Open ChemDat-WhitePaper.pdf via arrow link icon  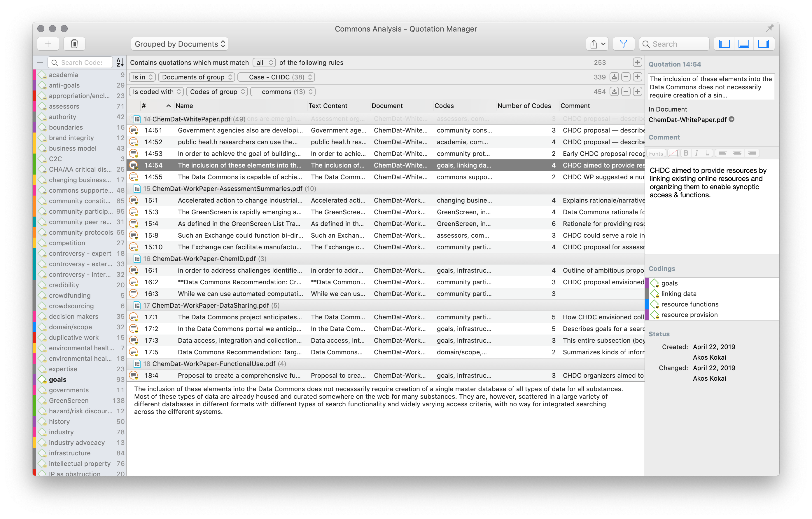[732, 119]
